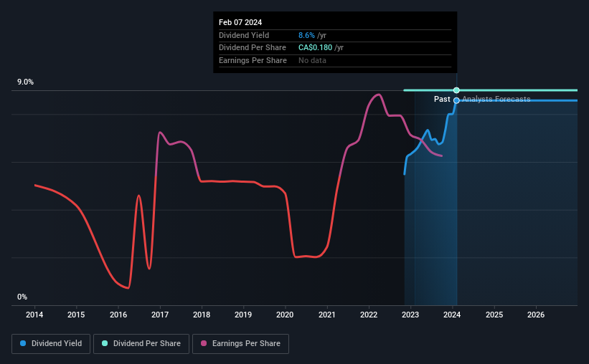Click the 2014 x-axis label
Image resolution: width=589 pixels, height=364 pixels.
[x=34, y=315]
